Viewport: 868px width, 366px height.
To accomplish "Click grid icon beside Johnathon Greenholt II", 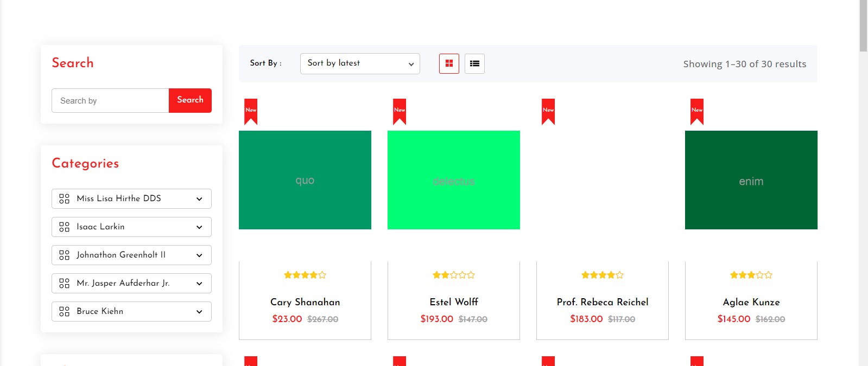I will (x=64, y=255).
